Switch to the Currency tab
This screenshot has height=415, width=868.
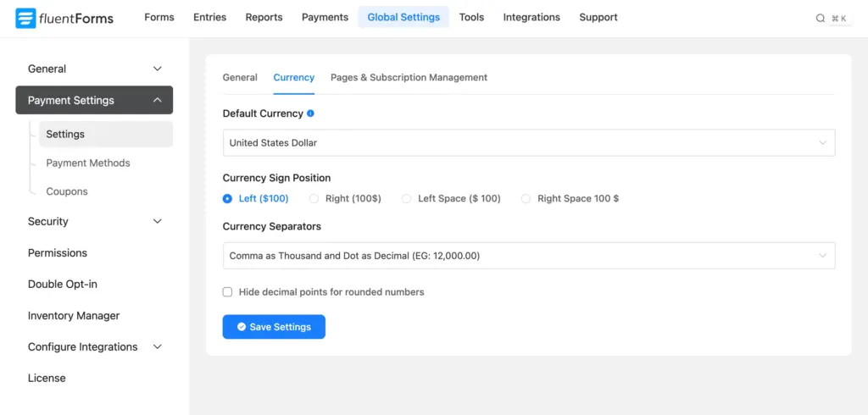click(x=294, y=77)
